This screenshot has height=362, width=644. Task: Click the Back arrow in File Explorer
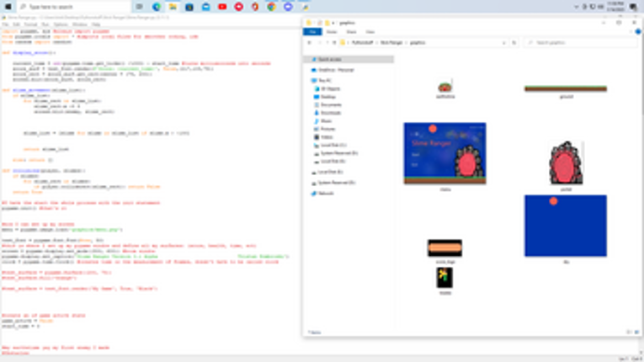(x=309, y=42)
